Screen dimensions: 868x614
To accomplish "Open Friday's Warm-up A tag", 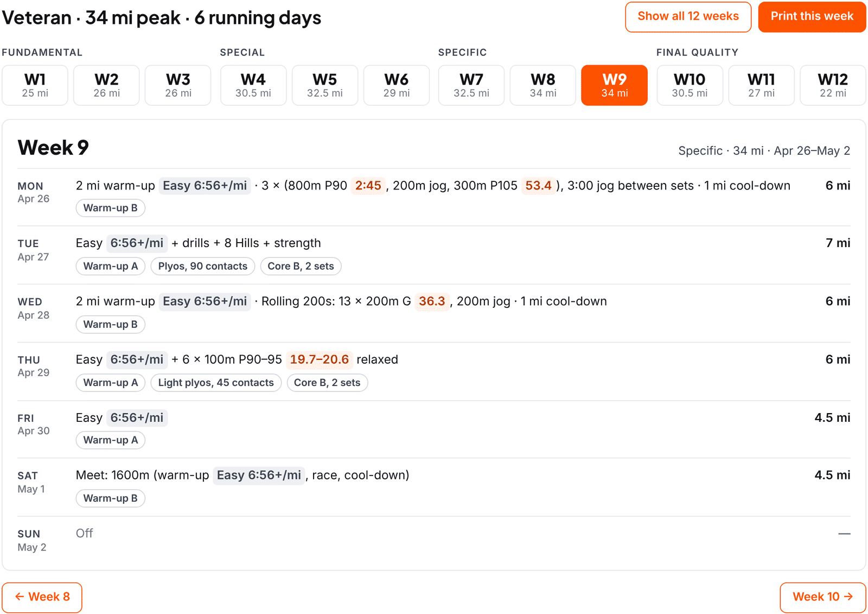I will [x=111, y=440].
